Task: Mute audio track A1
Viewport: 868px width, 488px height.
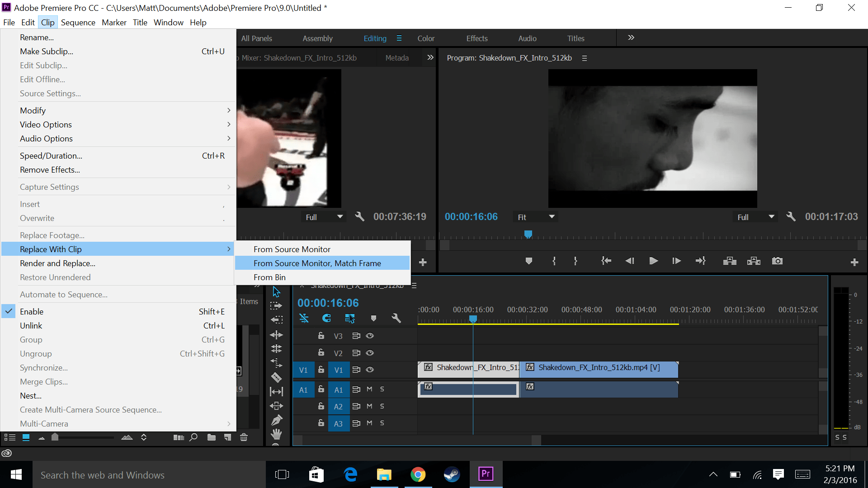Action: pyautogui.click(x=369, y=389)
